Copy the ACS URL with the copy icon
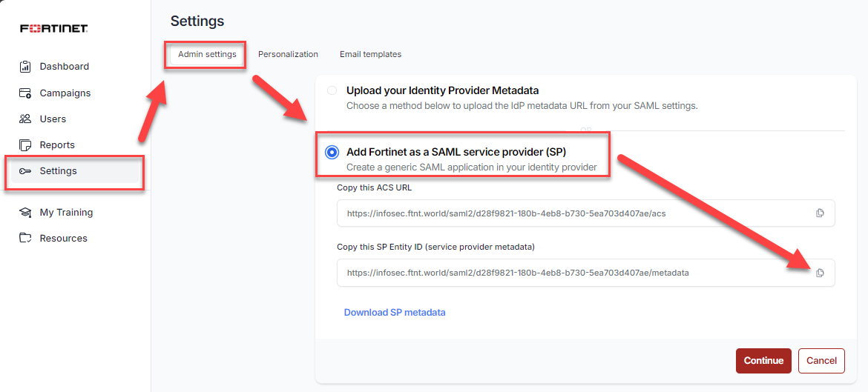This screenshot has width=868, height=392. pos(820,213)
